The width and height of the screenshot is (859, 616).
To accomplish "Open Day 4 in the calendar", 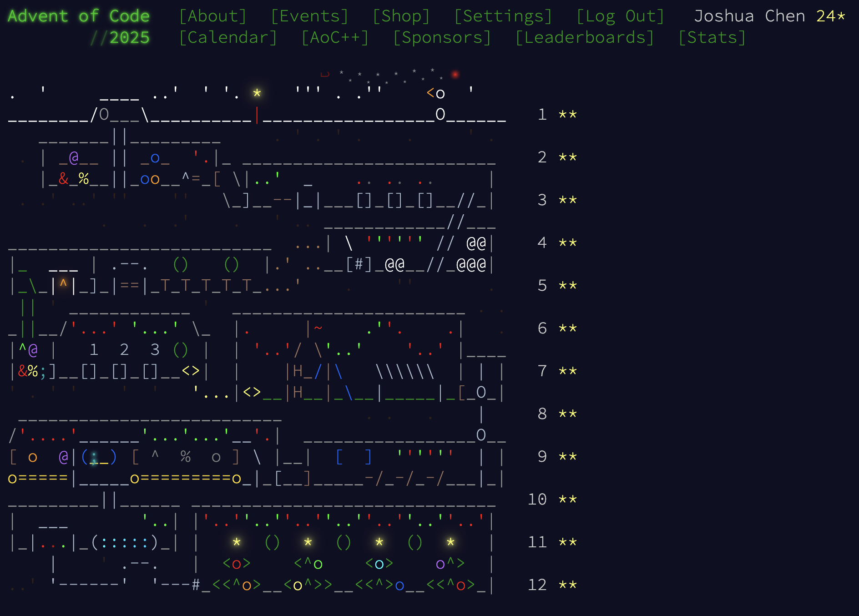I will [x=542, y=243].
